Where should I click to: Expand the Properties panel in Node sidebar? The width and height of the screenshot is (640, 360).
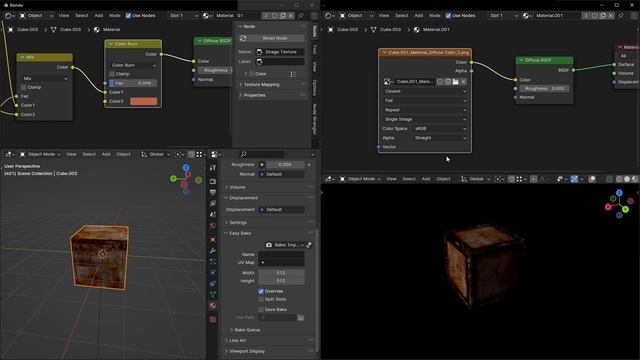[x=254, y=95]
